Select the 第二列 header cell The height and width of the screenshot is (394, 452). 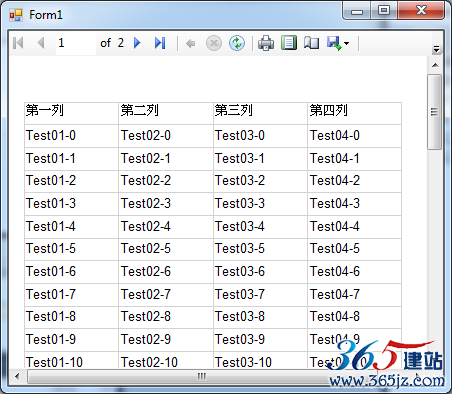click(x=166, y=113)
